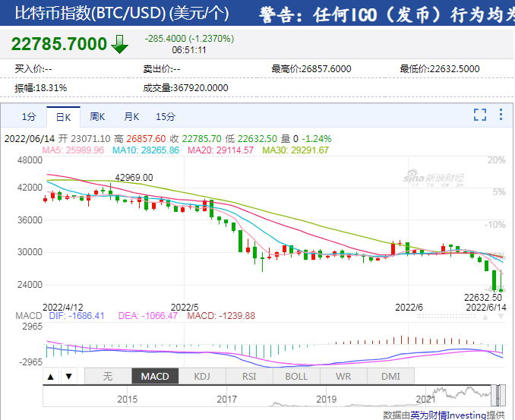
Task: Click the 42969.00 peak price label
Action: (x=134, y=178)
